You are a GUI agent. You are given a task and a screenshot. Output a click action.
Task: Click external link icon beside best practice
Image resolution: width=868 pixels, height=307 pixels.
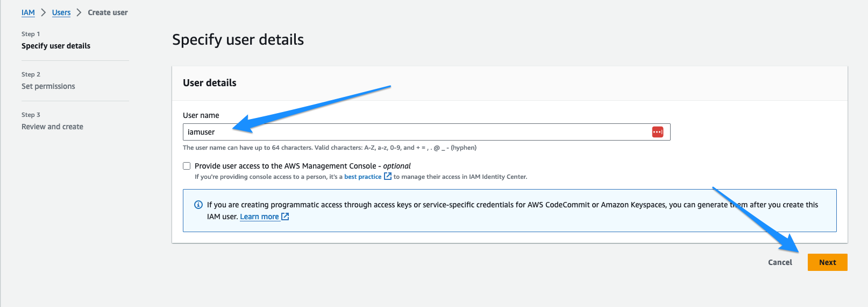(387, 176)
